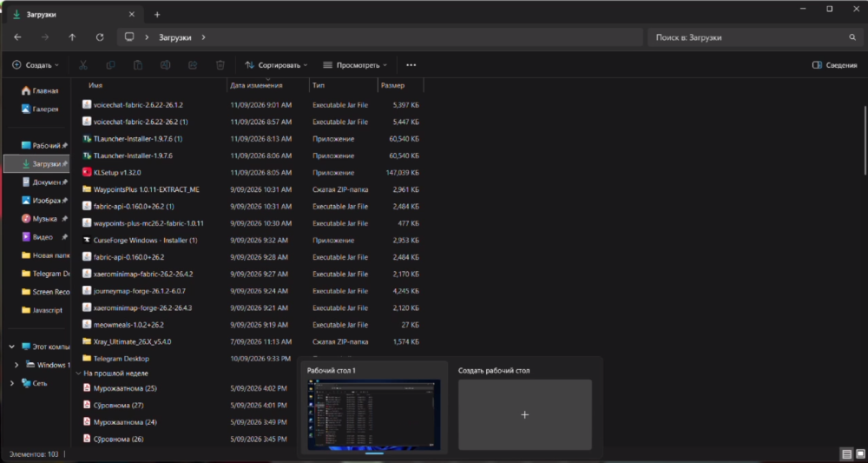Viewport: 868px width, 463px height.
Task: Collapse Этот компьютер tree node
Action: (x=11, y=347)
